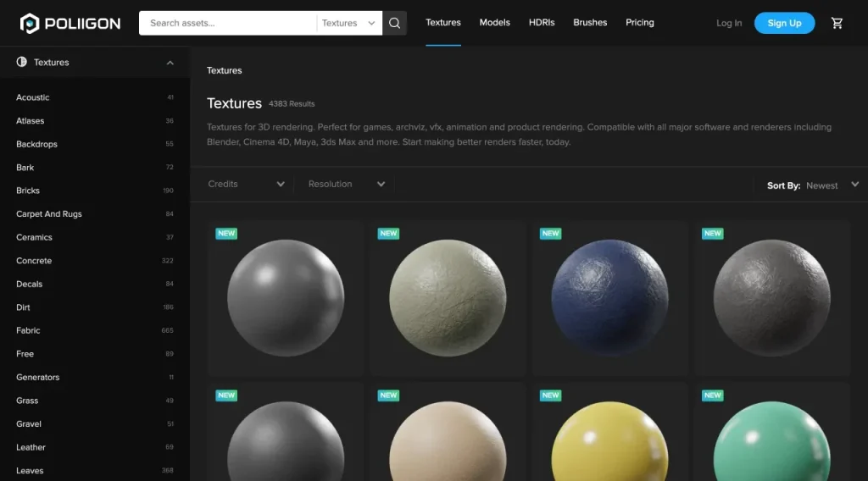Click the NEW badge on the yellow sphere
Image resolution: width=868 pixels, height=481 pixels.
(x=551, y=395)
